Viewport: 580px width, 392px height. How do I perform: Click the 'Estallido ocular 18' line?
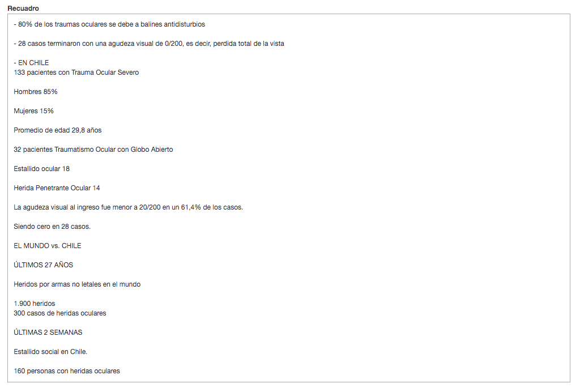click(41, 169)
